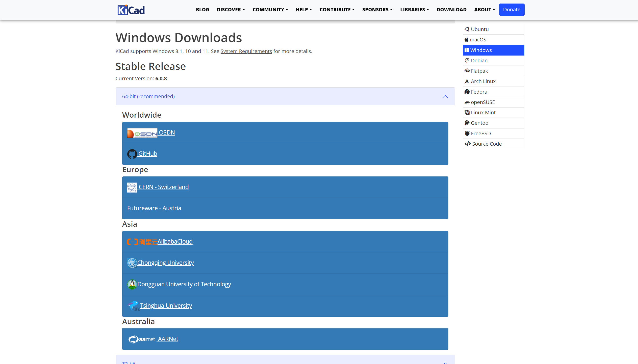Screen dimensions: 638x364
Task: Download from Tsinghua University link
Action: tap(166, 306)
